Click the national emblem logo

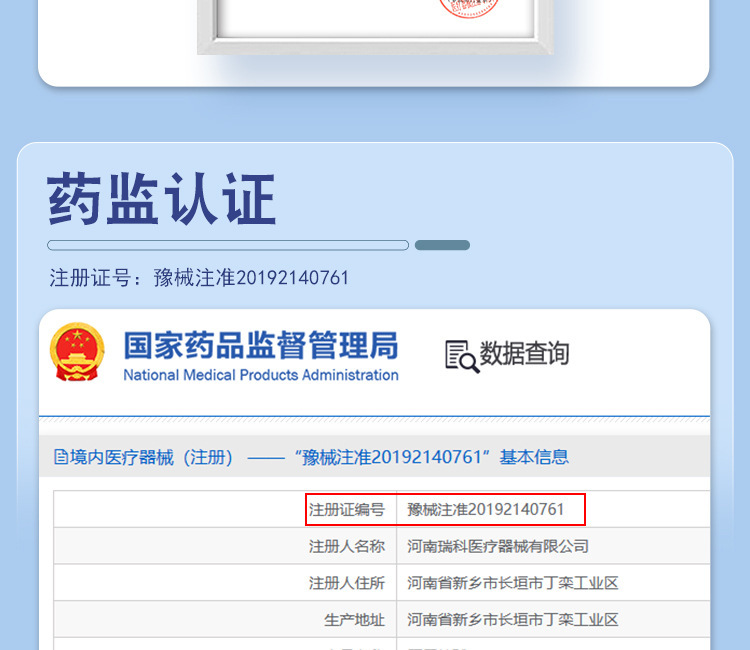pos(77,352)
